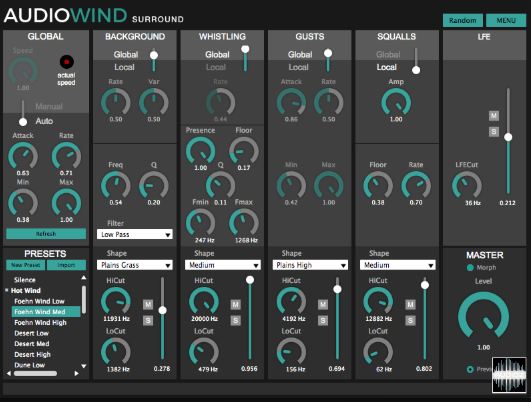Click the Squalls Amp knob

click(x=396, y=102)
